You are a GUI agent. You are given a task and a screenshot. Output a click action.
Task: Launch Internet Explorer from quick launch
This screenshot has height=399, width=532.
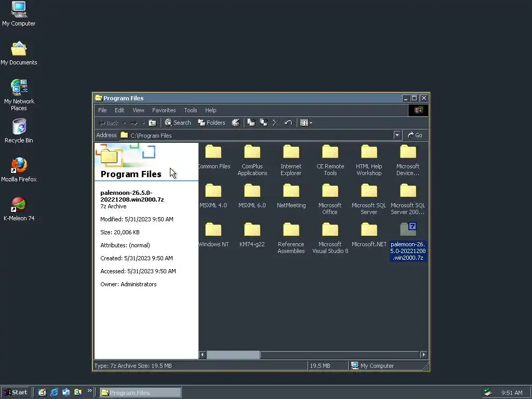pyautogui.click(x=54, y=392)
